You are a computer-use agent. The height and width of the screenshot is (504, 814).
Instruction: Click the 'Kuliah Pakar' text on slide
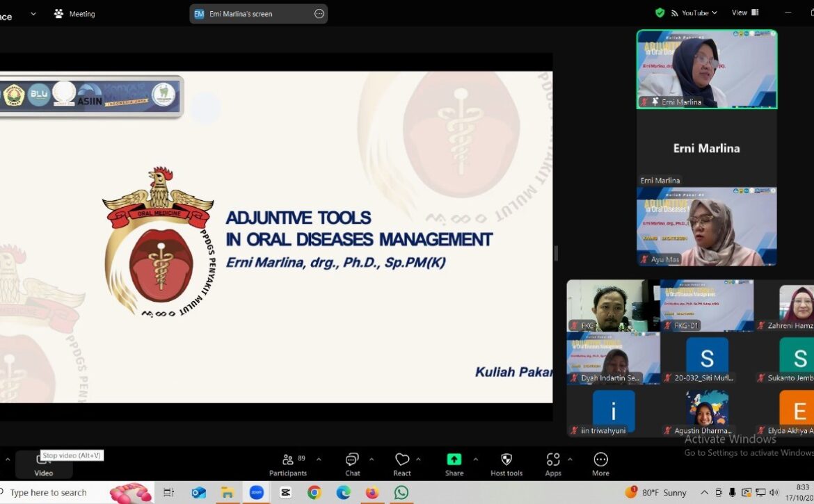point(514,372)
